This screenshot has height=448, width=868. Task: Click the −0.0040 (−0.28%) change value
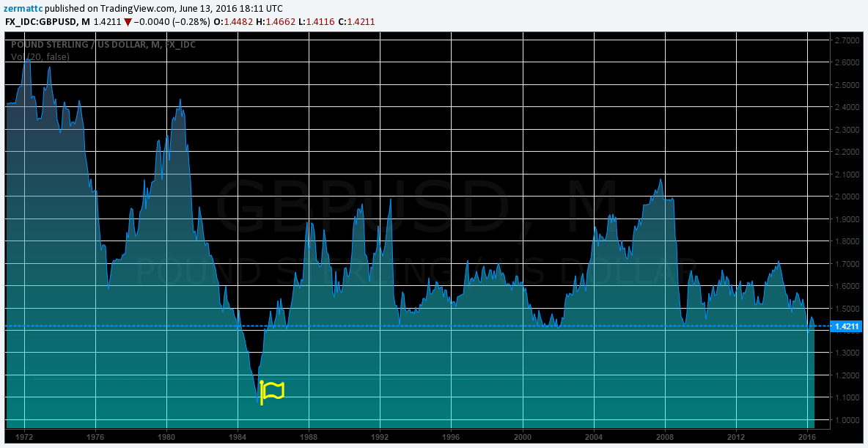(x=172, y=23)
